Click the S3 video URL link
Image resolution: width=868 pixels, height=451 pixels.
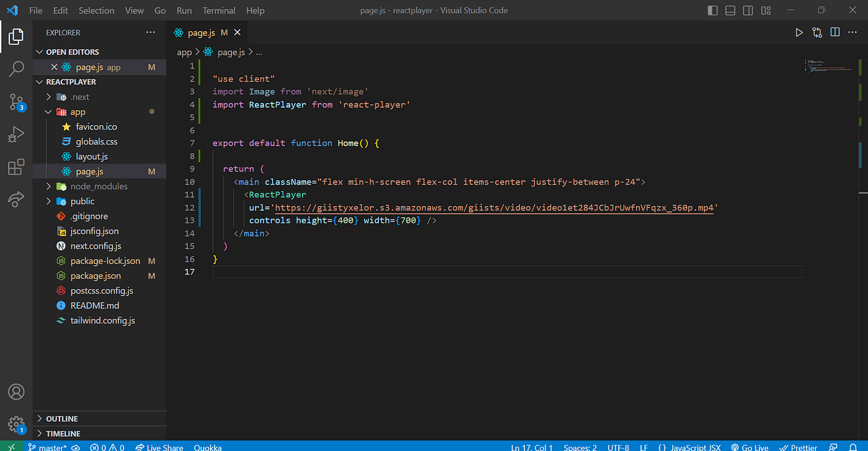pyautogui.click(x=494, y=208)
